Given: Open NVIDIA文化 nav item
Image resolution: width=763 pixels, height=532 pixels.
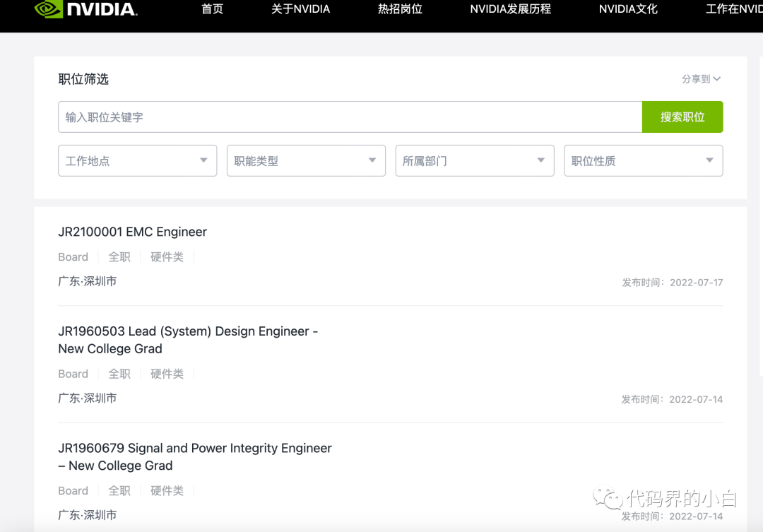Looking at the screenshot, I should click(628, 8).
